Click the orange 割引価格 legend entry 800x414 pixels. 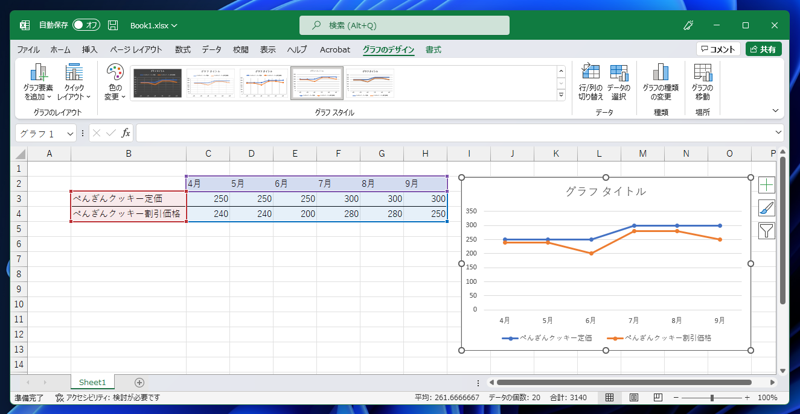pyautogui.click(x=659, y=338)
